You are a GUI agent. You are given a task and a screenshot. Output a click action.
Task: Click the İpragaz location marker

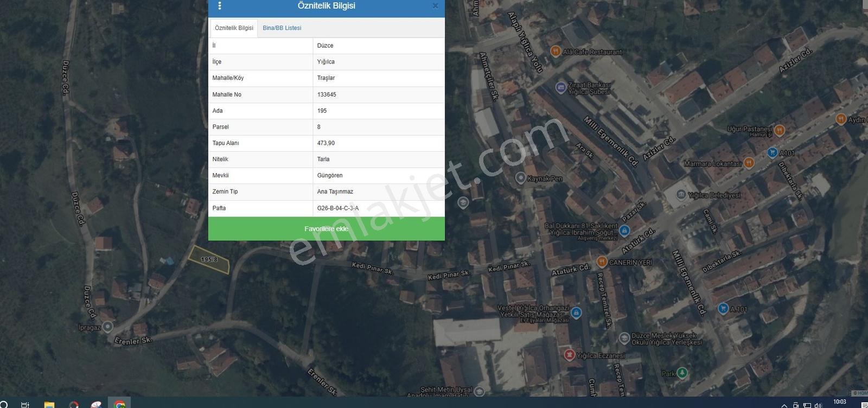click(x=108, y=327)
